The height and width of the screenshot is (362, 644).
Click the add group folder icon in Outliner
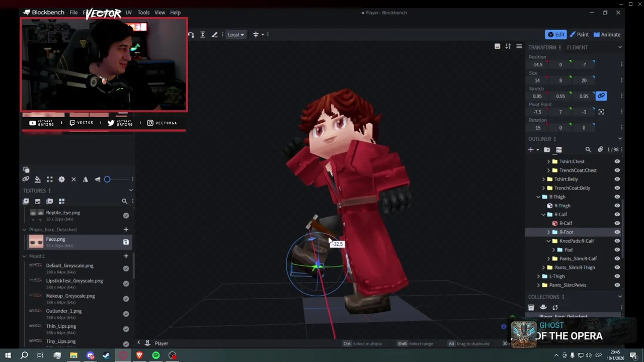click(547, 149)
